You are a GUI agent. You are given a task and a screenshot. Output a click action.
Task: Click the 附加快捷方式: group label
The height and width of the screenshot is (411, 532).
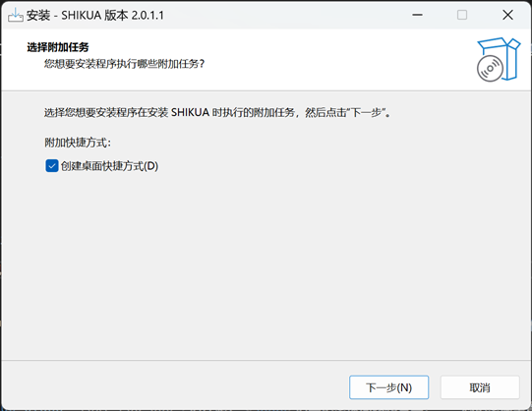click(78, 143)
